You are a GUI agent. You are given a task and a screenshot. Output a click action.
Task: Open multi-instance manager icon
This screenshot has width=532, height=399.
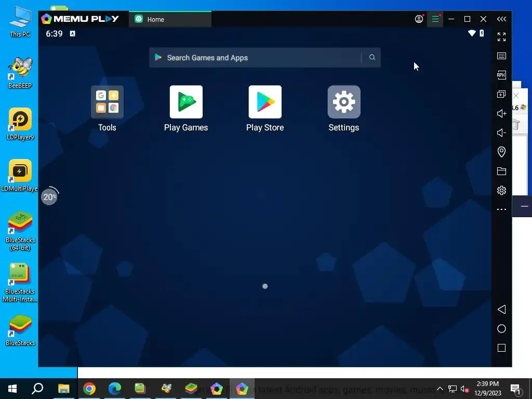pos(501,94)
